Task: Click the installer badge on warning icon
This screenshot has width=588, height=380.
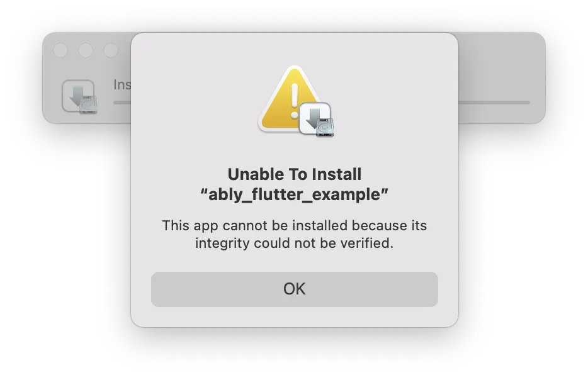Action: click(x=316, y=119)
